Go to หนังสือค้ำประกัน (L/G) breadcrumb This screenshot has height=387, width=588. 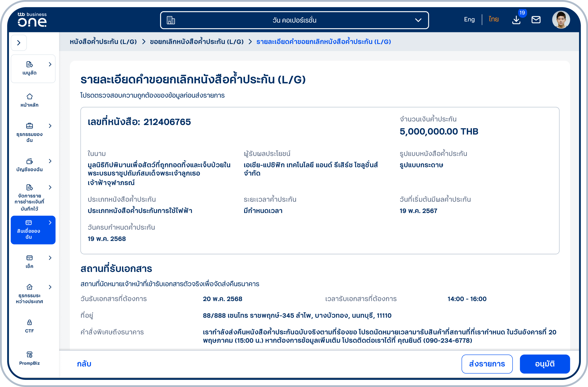point(103,42)
